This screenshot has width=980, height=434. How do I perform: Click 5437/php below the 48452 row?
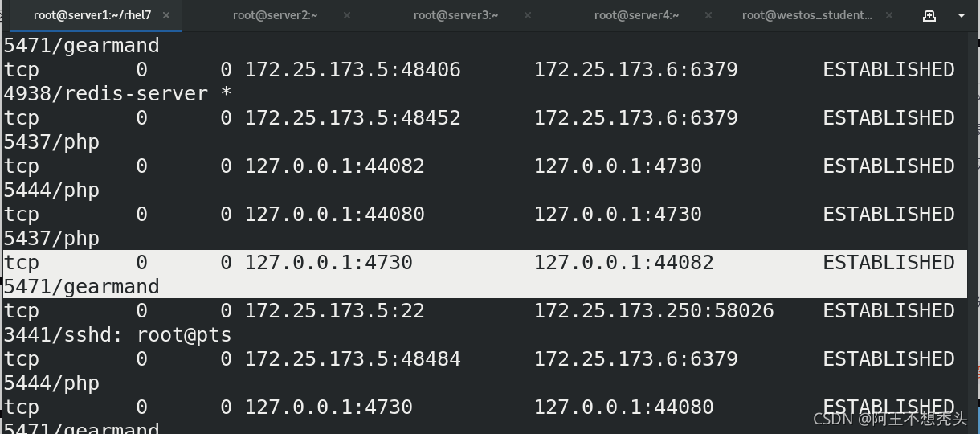(x=51, y=142)
